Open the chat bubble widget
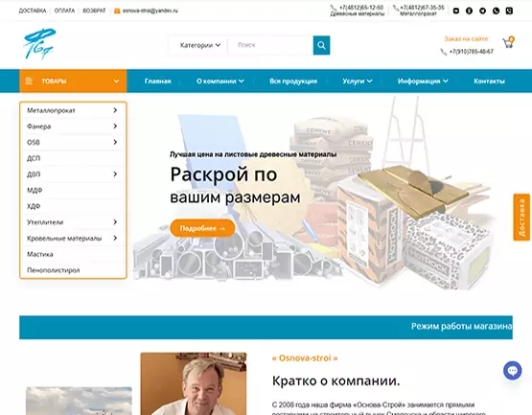 point(512,370)
